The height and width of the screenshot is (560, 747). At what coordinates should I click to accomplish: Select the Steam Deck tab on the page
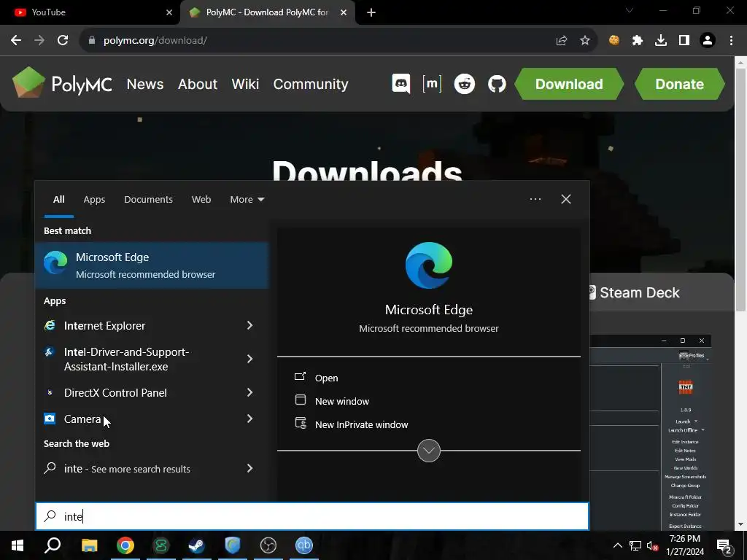(634, 292)
